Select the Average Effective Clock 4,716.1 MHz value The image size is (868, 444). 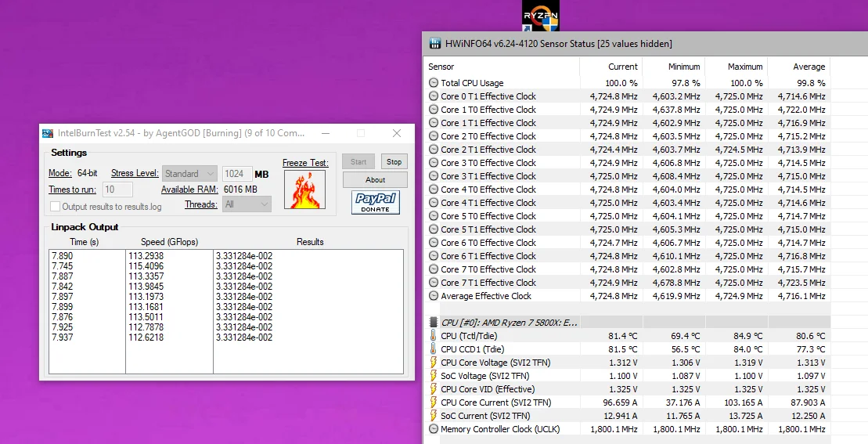pos(801,296)
